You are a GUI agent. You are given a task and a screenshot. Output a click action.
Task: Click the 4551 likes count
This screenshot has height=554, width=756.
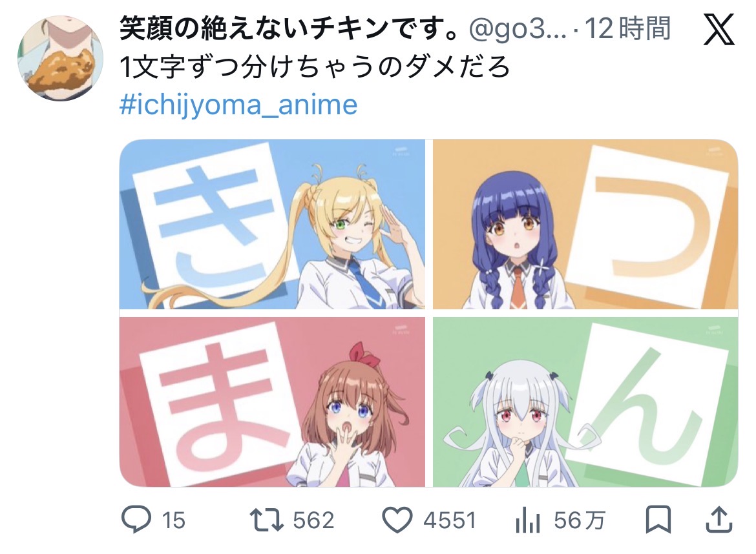coord(449,520)
